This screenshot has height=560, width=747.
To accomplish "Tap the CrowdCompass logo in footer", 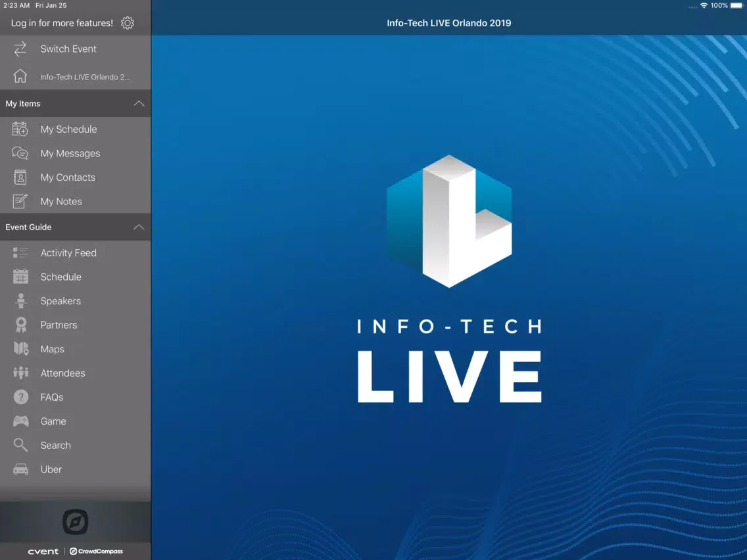I will tap(96, 551).
